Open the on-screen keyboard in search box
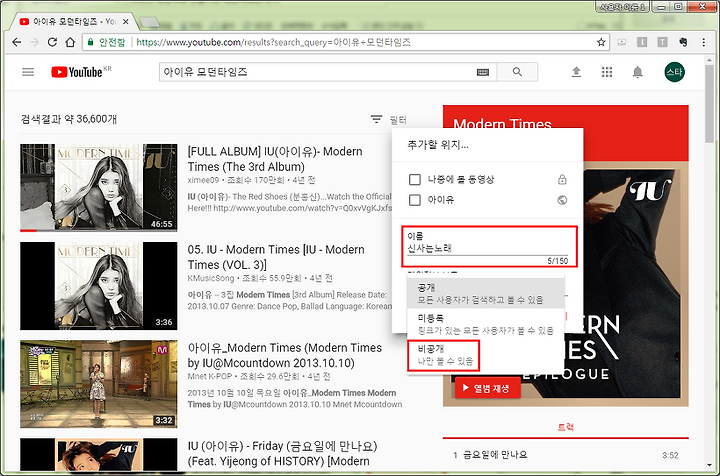The image size is (720, 476). [483, 72]
